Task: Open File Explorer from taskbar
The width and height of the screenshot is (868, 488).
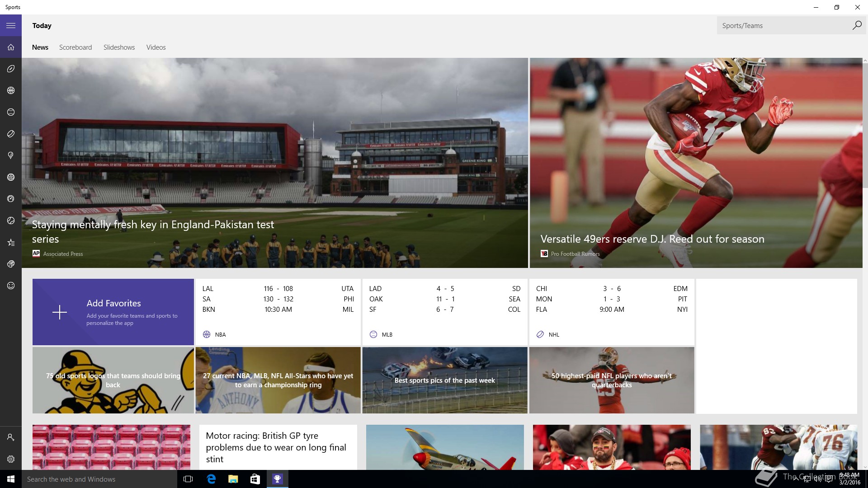Action: coord(233,479)
